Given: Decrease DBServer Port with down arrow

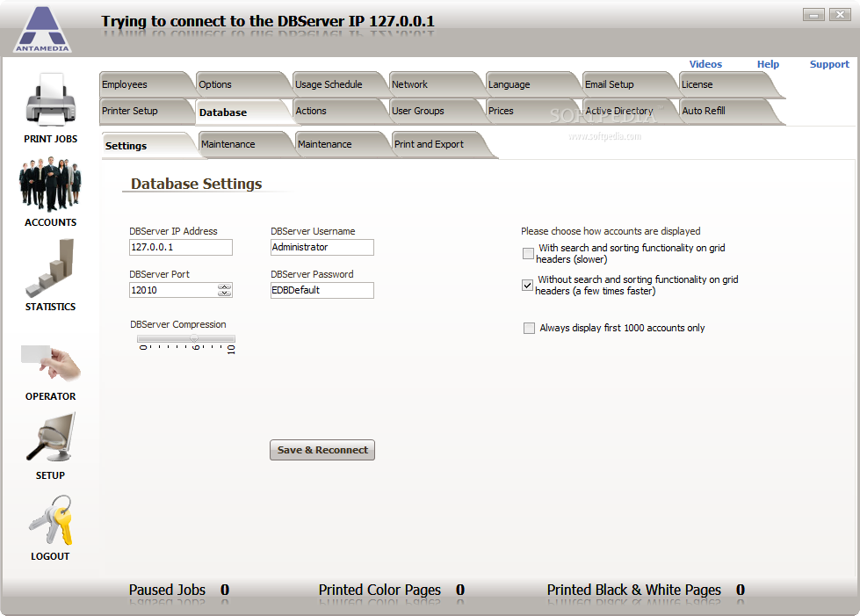Looking at the screenshot, I should click(224, 293).
